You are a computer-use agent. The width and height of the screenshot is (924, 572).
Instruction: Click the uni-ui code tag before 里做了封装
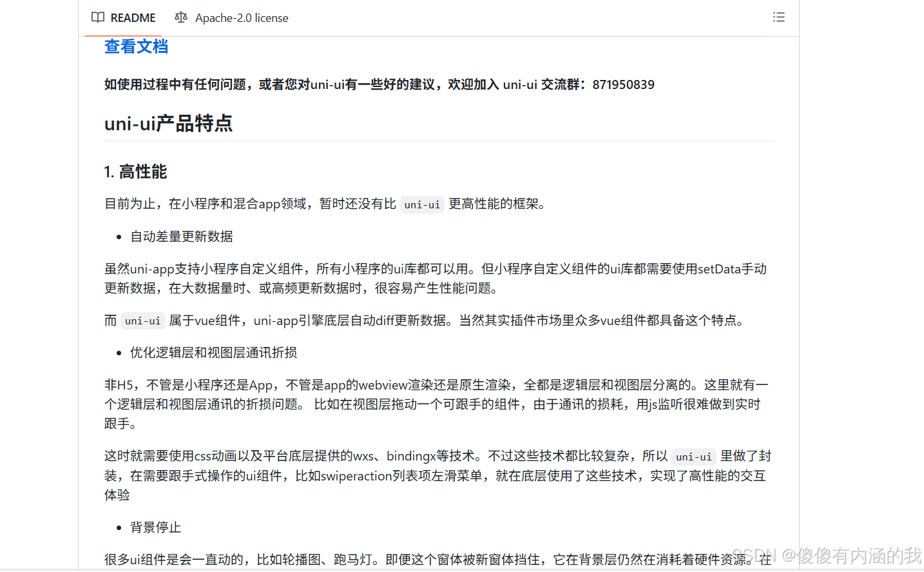pyautogui.click(x=693, y=457)
